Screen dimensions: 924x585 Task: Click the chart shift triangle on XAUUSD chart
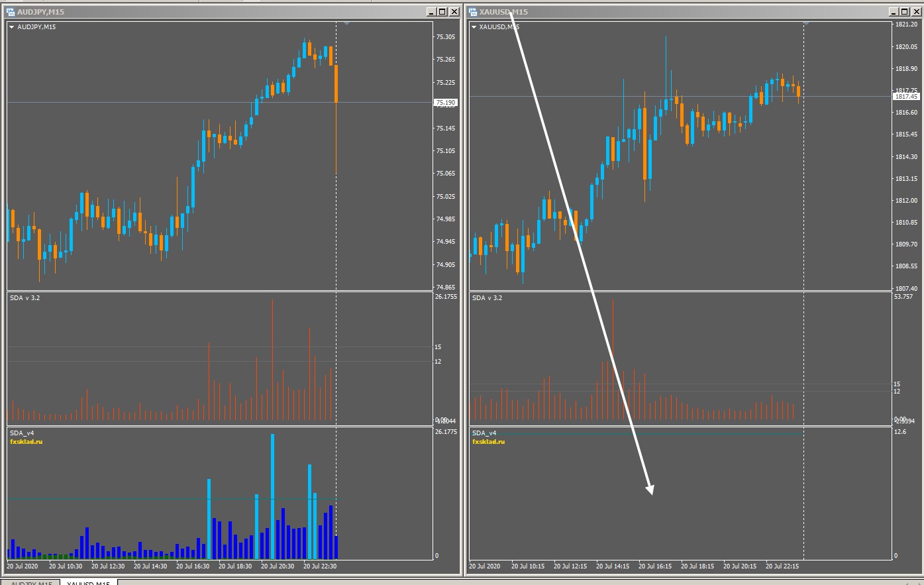[x=807, y=23]
